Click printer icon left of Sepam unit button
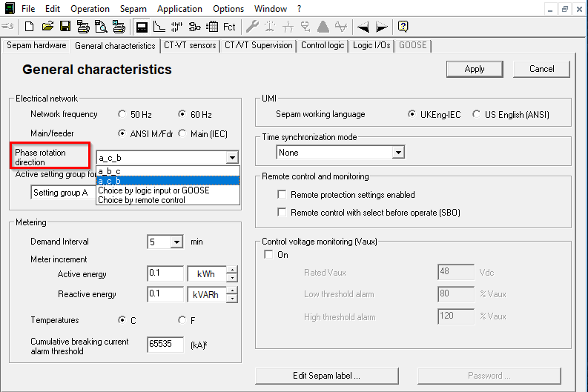Screen dimensions: 588x392 click(x=119, y=27)
